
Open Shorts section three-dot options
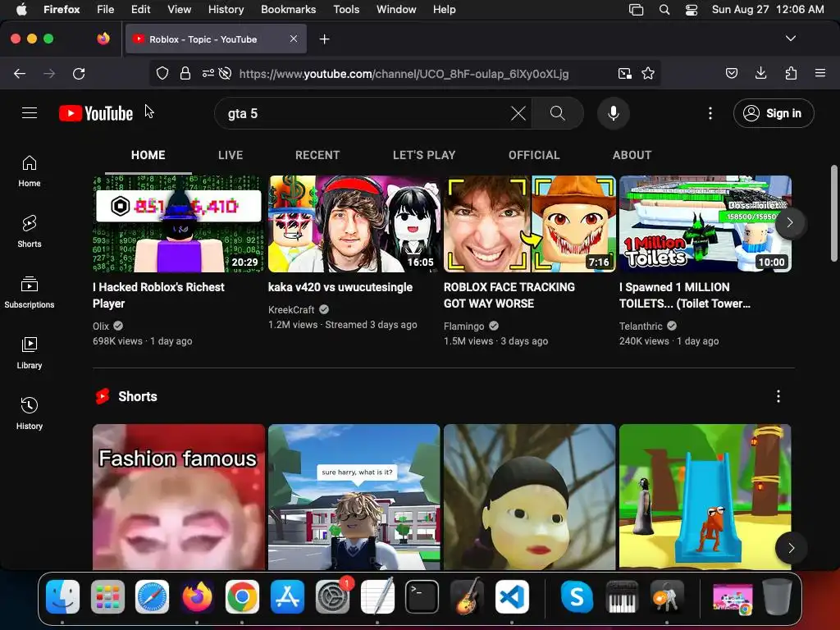pyautogui.click(x=778, y=396)
